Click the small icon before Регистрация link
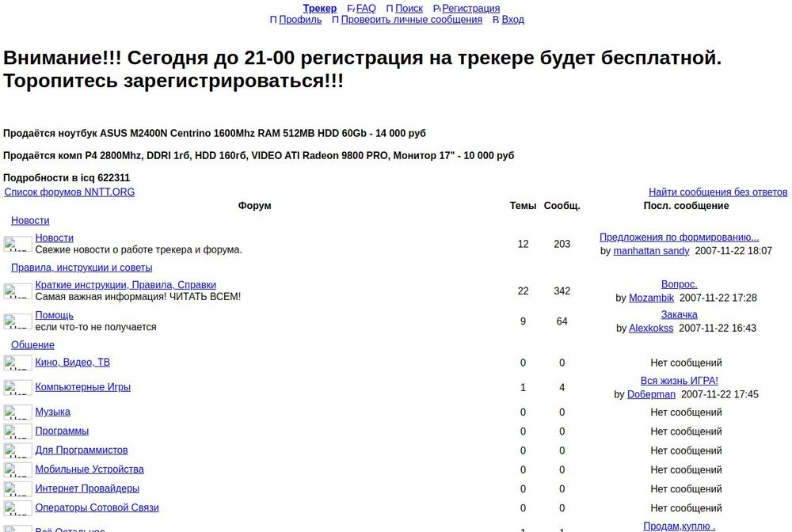 437,9
